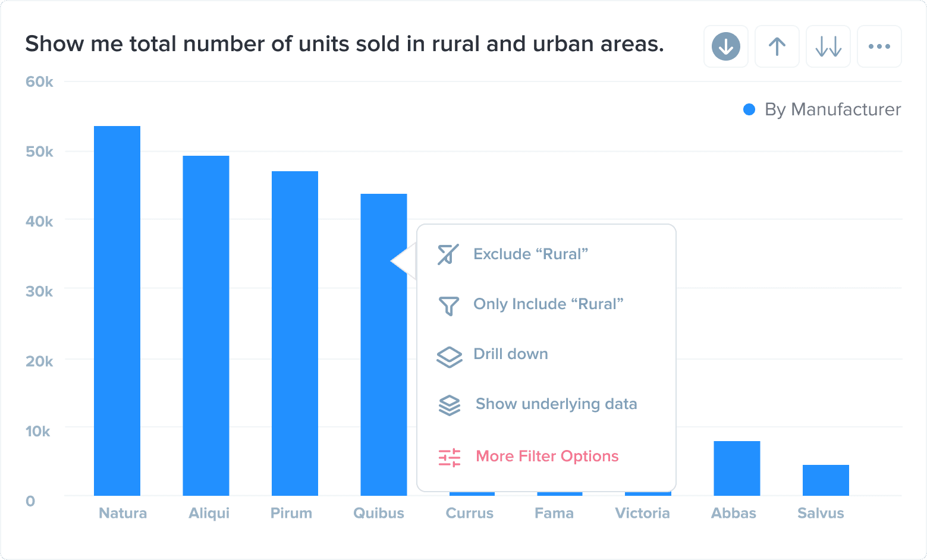
Task: Choose Only Include "Rural" option
Action: point(548,304)
